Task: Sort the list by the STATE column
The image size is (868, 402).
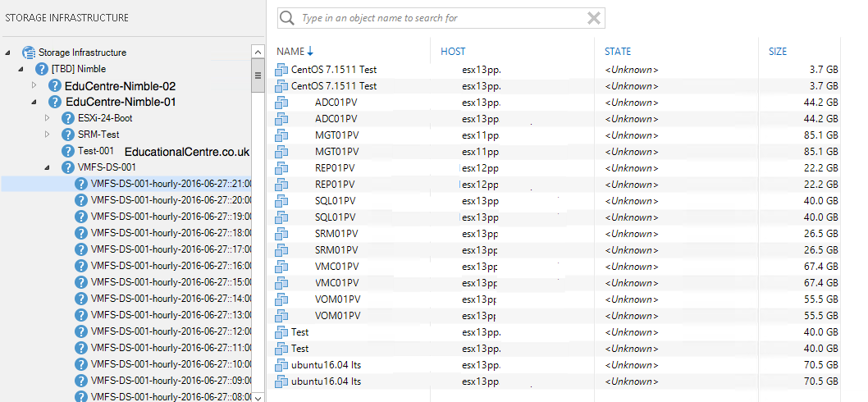Action: click(617, 52)
